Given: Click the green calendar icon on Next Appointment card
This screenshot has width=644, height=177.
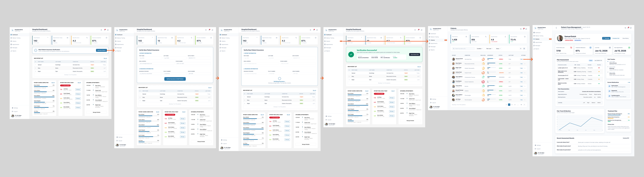Looking at the screenshot, I should click(x=629, y=48).
